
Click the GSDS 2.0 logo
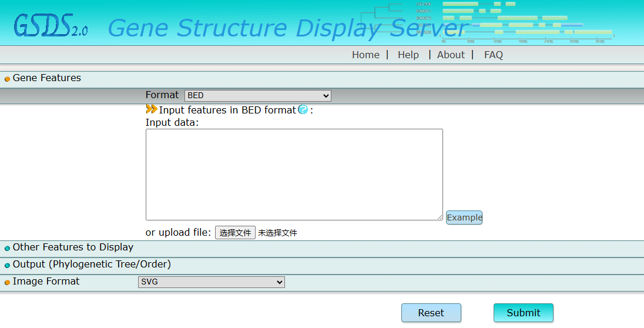click(x=51, y=25)
